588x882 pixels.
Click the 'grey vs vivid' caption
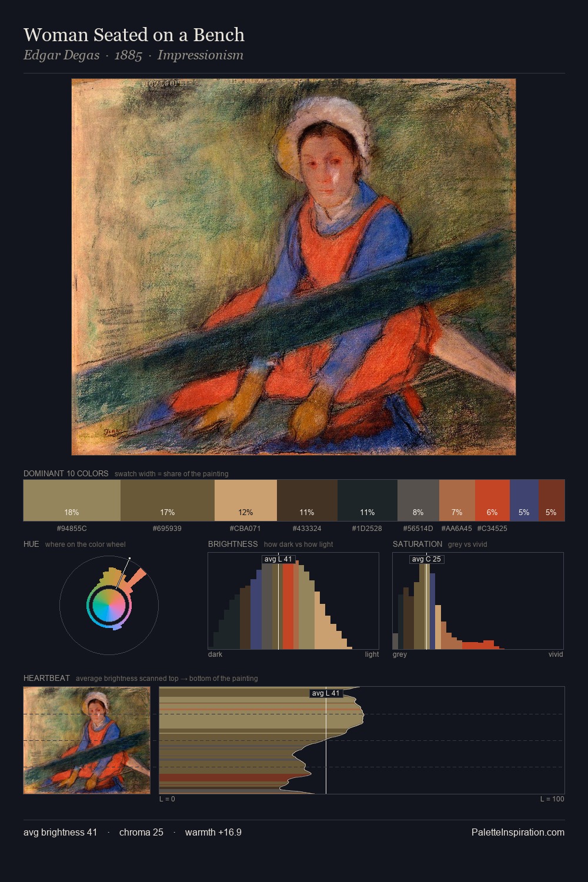(467, 544)
